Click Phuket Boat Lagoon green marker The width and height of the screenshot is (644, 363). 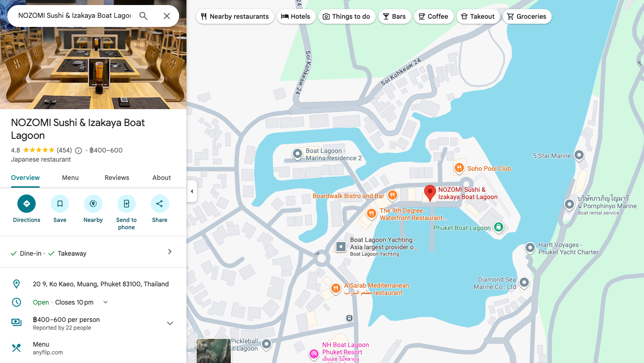498,226
